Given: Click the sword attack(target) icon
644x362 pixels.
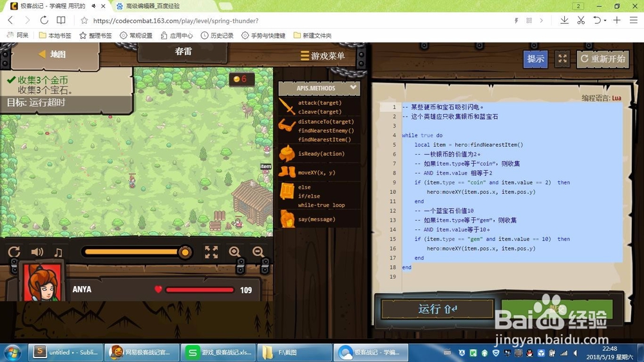Looking at the screenshot, I should pos(287,107).
